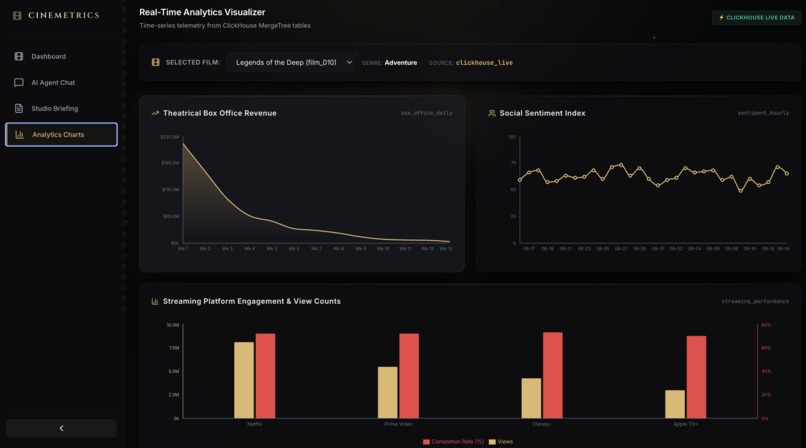Click the Disney+ views bar
806x448 pixels.
click(532, 398)
